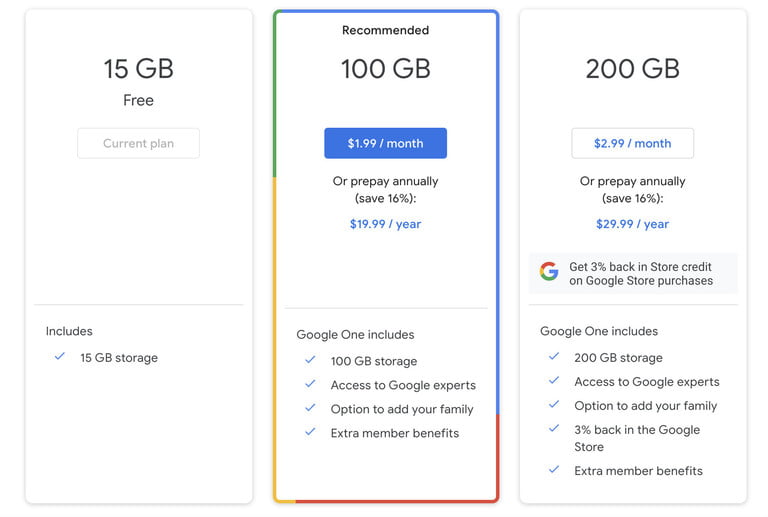Select the $1.99 / month plan button
The height and width of the screenshot is (517, 768).
coord(385,143)
